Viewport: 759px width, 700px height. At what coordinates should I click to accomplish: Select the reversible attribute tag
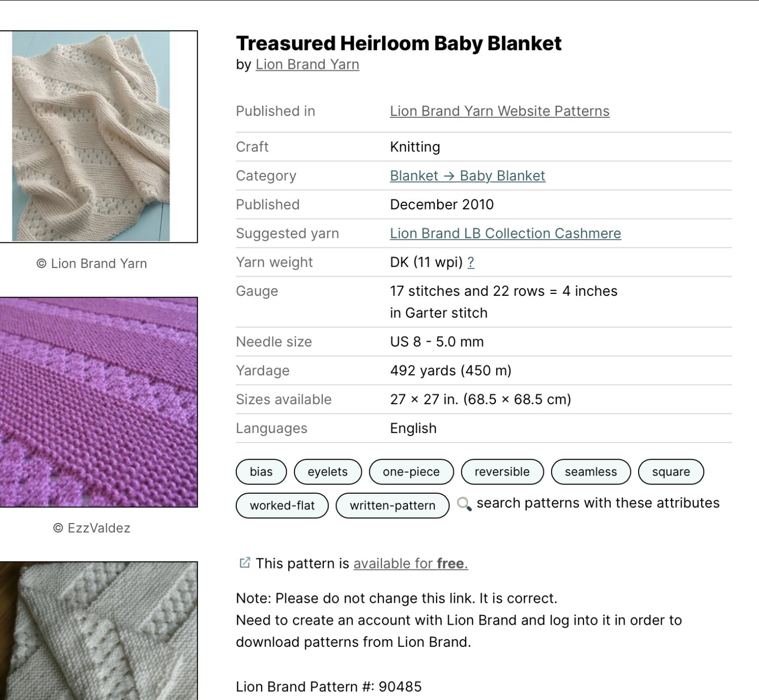click(x=502, y=472)
